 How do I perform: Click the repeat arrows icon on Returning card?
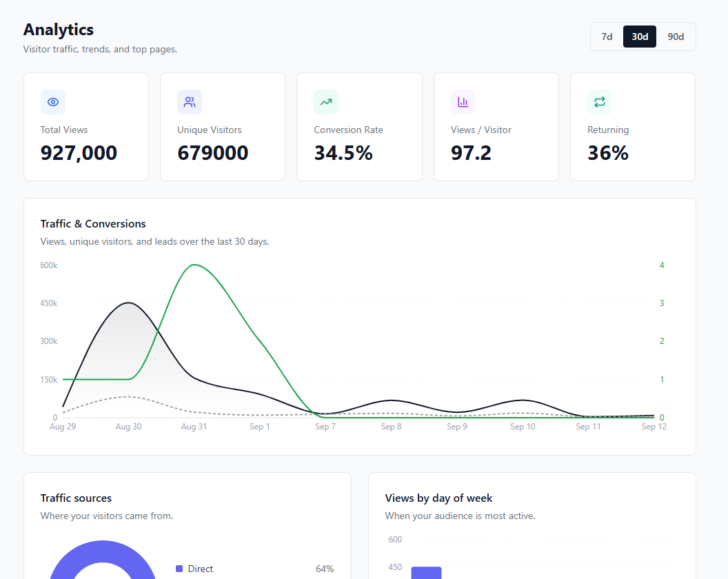(599, 102)
